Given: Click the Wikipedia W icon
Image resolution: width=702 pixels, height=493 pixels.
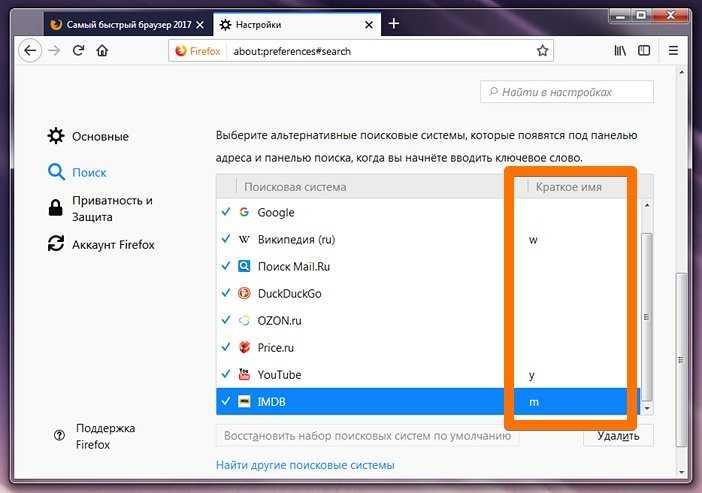Looking at the screenshot, I should pos(244,239).
